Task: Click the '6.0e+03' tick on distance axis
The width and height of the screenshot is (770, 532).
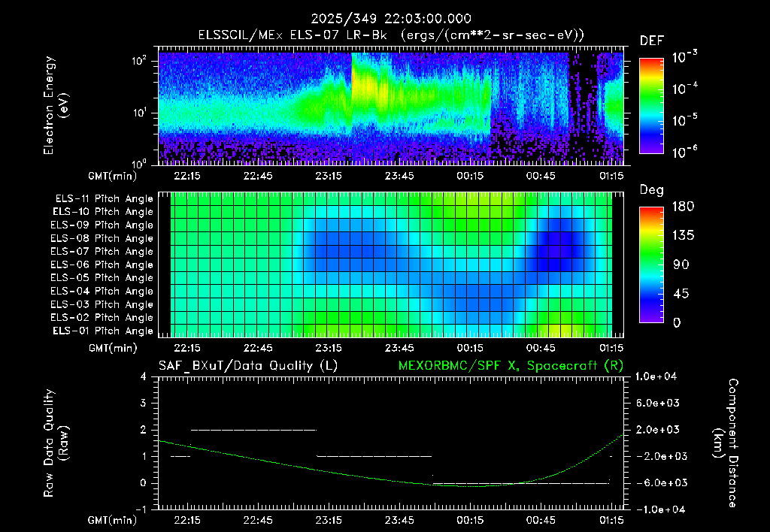Action: (658, 403)
